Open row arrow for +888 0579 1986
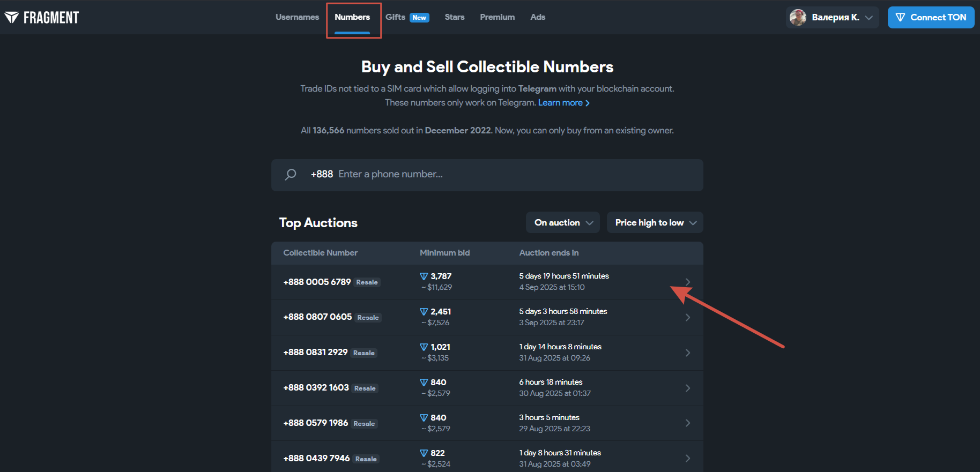 pos(688,423)
